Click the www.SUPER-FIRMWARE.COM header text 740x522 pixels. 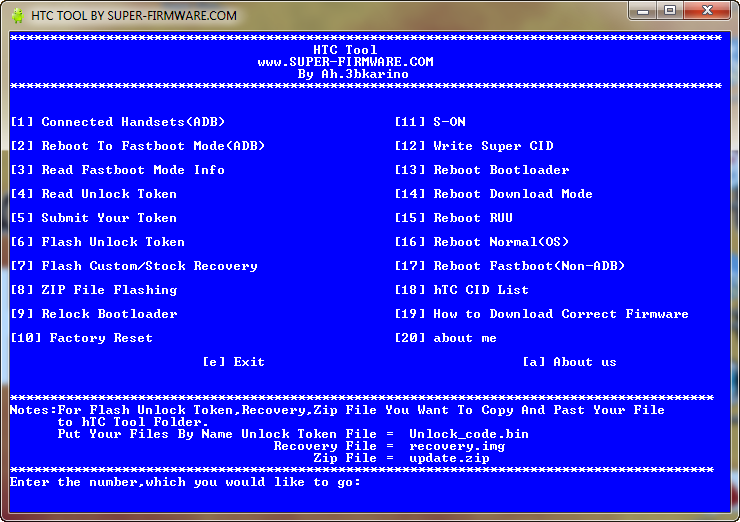345,62
